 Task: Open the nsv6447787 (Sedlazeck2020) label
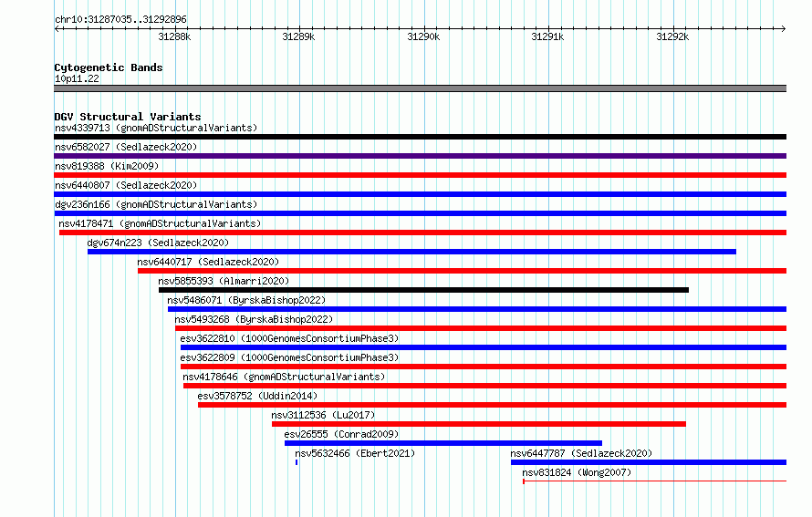click(581, 453)
